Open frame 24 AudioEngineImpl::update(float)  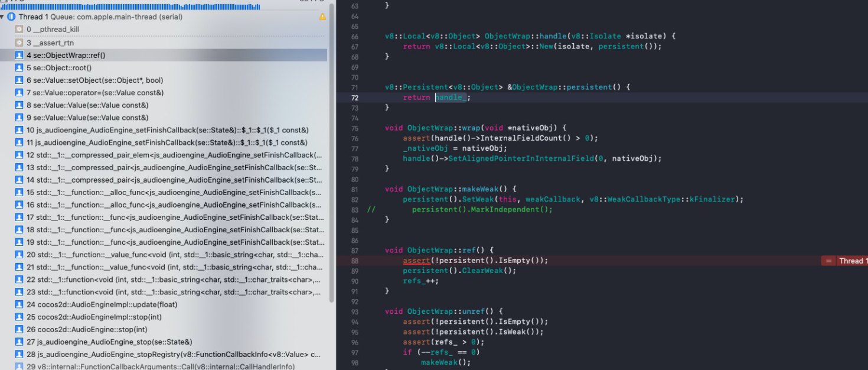(x=164, y=304)
